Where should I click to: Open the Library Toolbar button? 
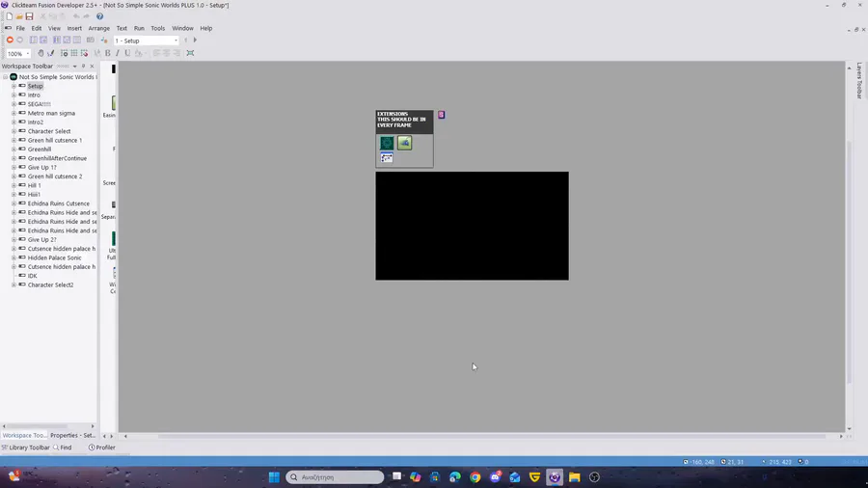click(x=25, y=447)
